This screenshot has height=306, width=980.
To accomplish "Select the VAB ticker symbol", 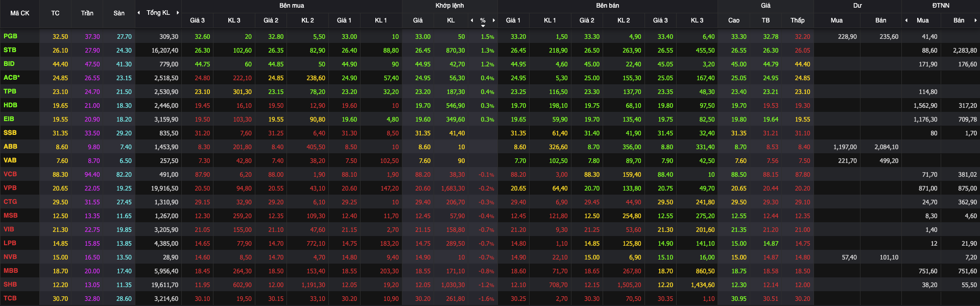I will click(x=10, y=160).
